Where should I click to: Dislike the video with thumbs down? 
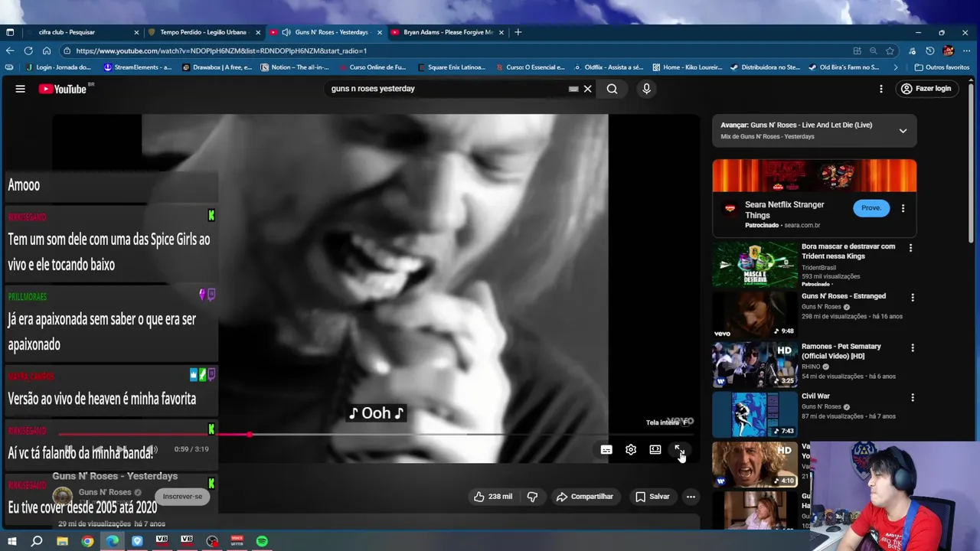pyautogui.click(x=532, y=497)
